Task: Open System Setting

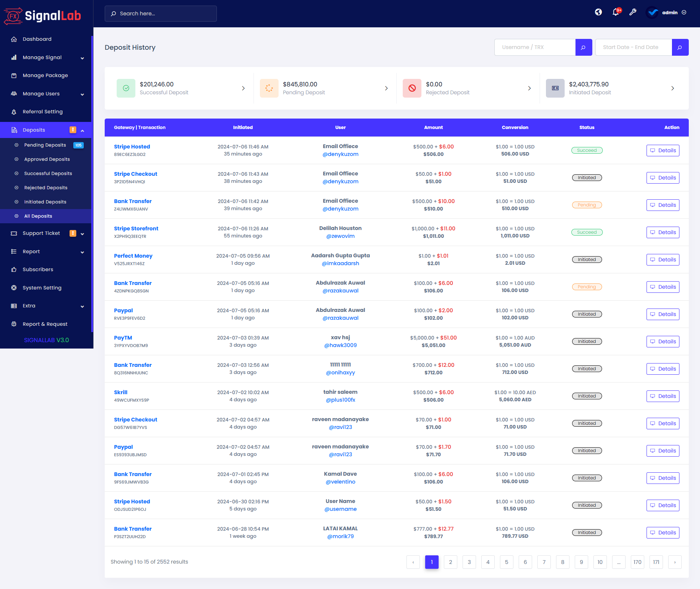Action: click(x=42, y=288)
